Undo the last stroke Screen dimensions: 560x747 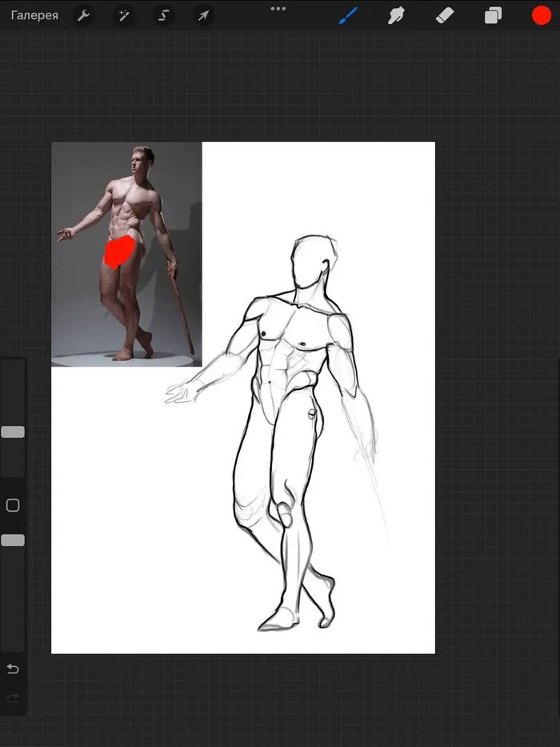[x=13, y=669]
